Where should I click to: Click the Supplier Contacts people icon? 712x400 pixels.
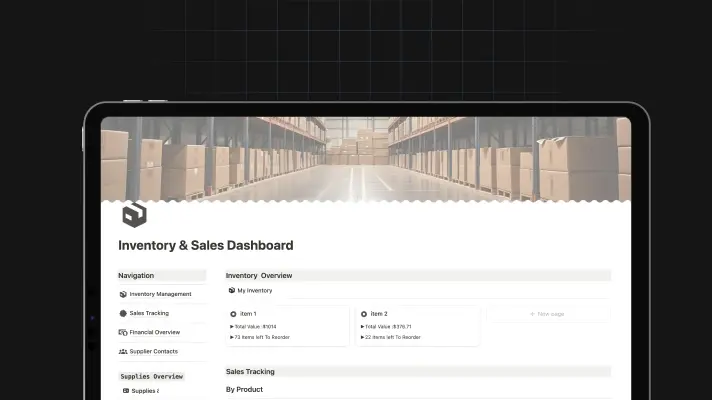click(123, 351)
